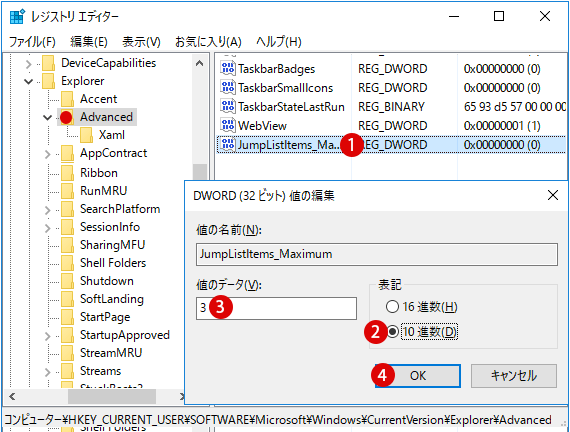Click TaskbarStateLastRun data 65 93 d5 57
The image size is (570, 432).
515,107
